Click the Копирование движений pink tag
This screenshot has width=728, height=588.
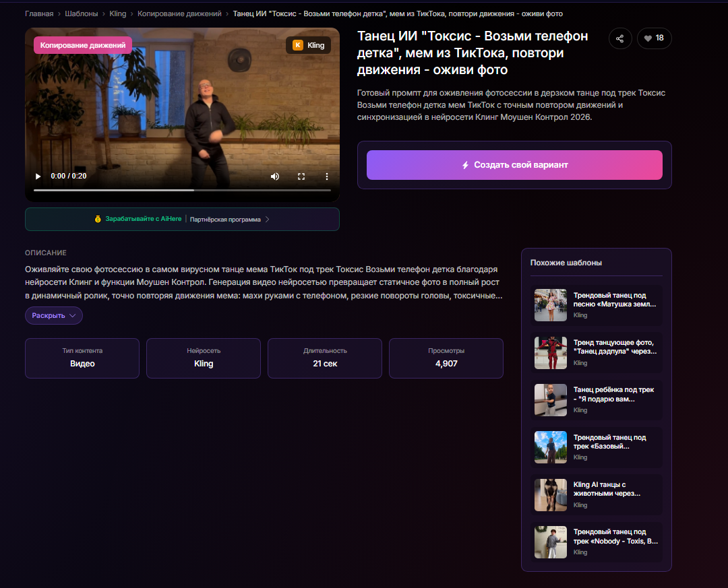(83, 45)
